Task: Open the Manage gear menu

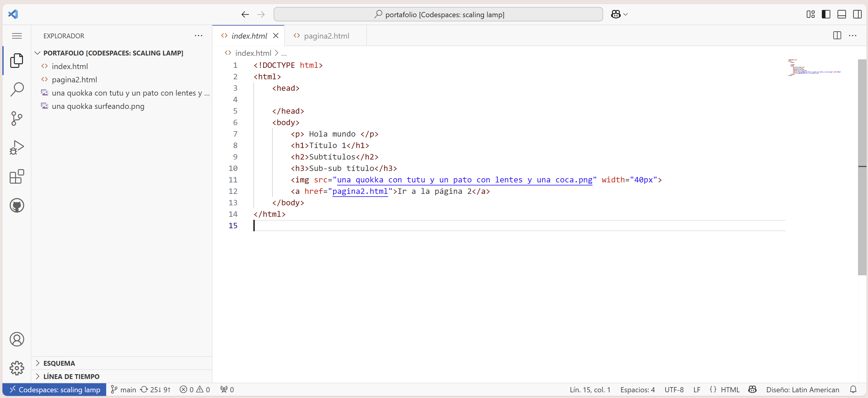Action: coord(17,368)
